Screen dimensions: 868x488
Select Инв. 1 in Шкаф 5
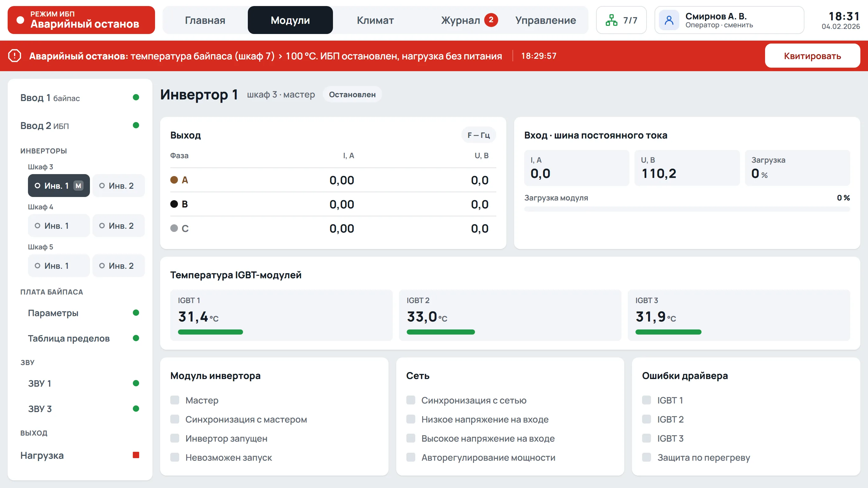[59, 266]
